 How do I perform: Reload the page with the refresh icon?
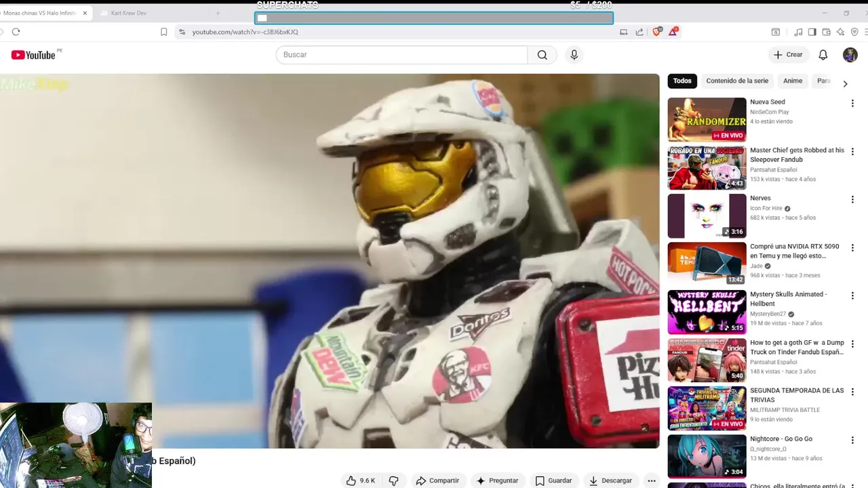16,32
